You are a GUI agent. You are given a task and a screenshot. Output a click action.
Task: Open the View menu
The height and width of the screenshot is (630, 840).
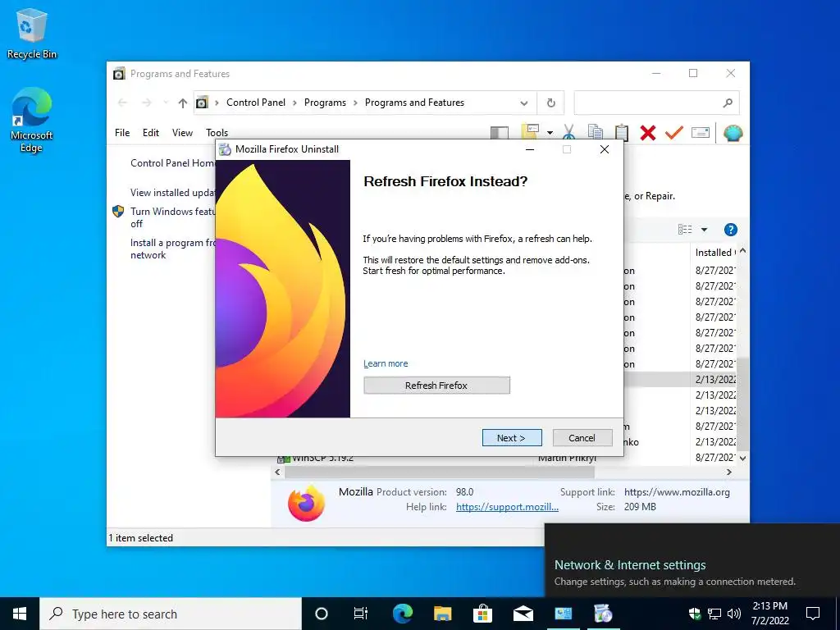coord(182,132)
